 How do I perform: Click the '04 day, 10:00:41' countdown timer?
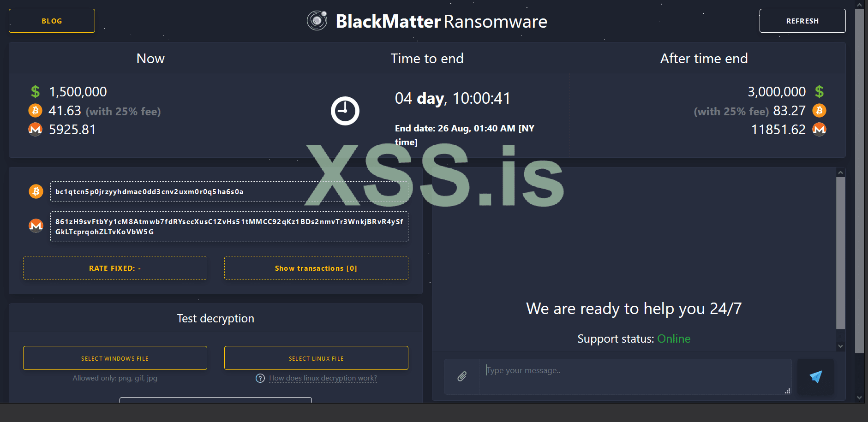coord(453,98)
